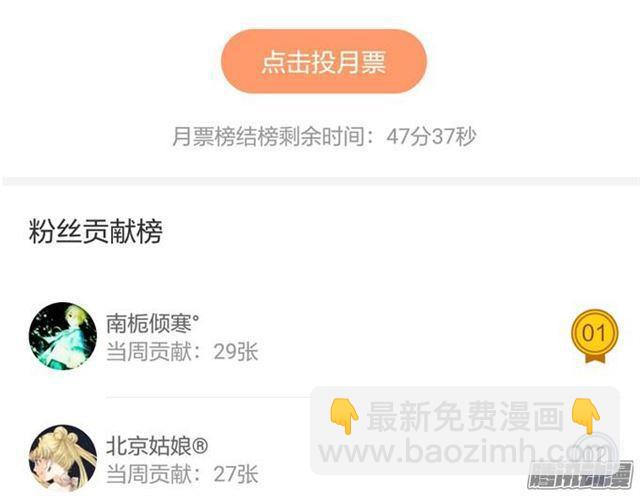Select the username 南栀倾寒°
Screen dimensions: 640x496
coord(153,323)
